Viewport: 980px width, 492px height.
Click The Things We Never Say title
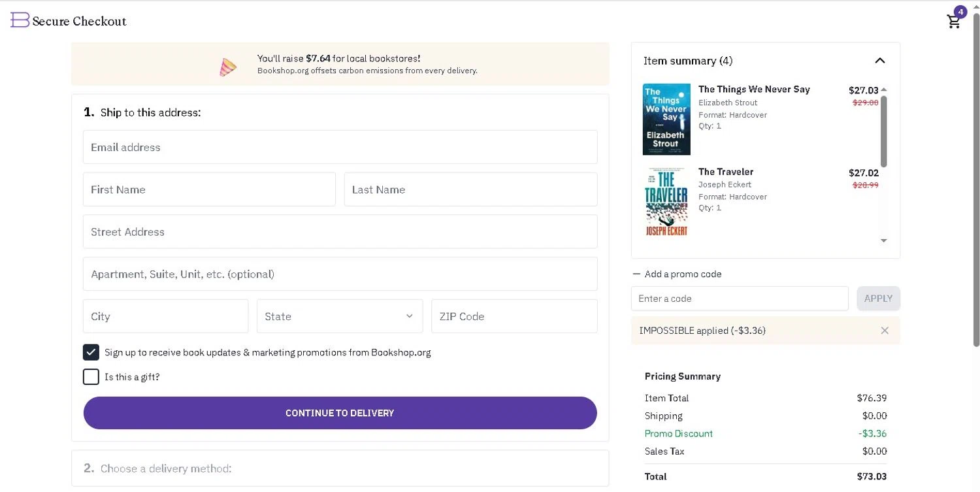point(754,90)
